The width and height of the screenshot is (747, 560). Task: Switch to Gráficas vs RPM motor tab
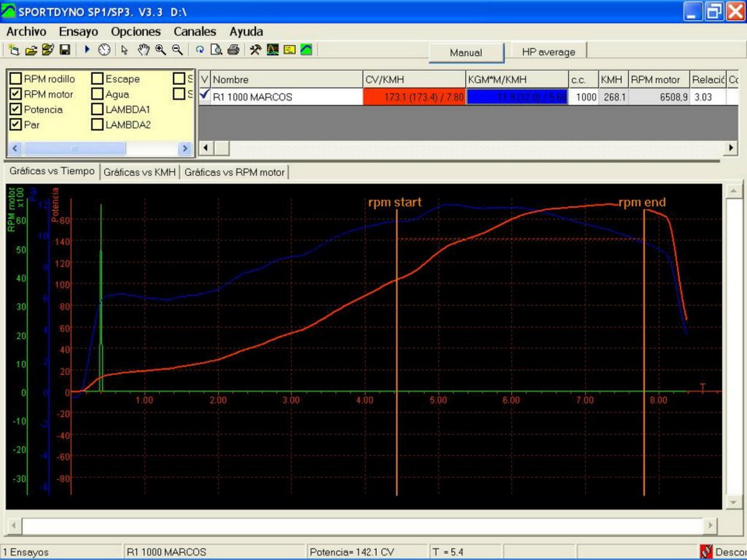pyautogui.click(x=234, y=172)
